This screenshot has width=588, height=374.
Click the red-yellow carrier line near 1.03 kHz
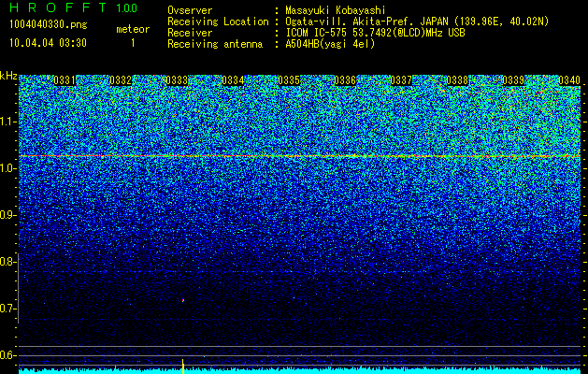[300, 155]
